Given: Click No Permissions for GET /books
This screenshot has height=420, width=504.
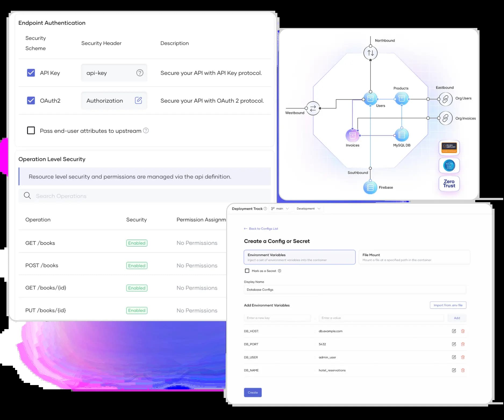Looking at the screenshot, I should pyautogui.click(x=197, y=243).
